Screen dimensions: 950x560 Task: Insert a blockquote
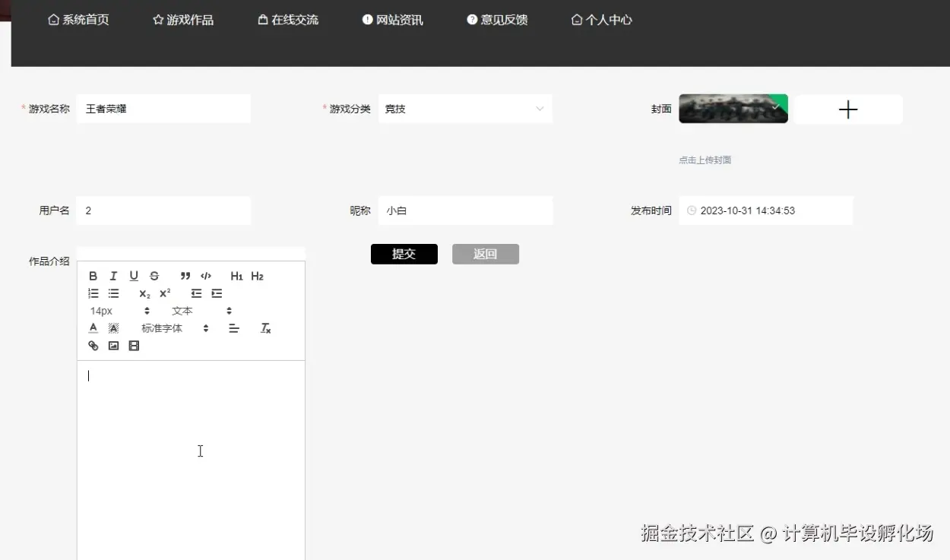coord(185,276)
